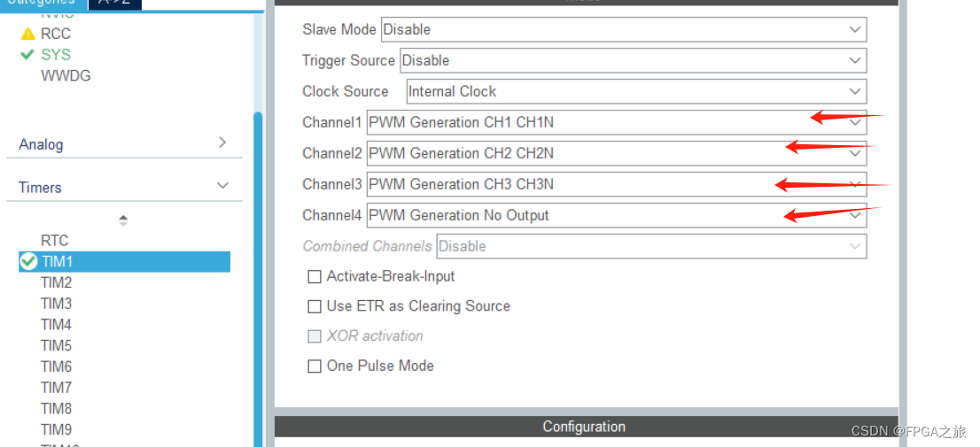Select TIM2 in the Timers list
Image resolution: width=980 pixels, height=447 pixels.
point(56,283)
